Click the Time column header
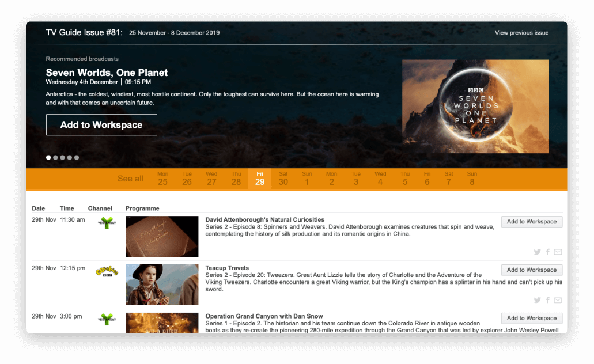The height and width of the screenshot is (364, 594). [67, 208]
